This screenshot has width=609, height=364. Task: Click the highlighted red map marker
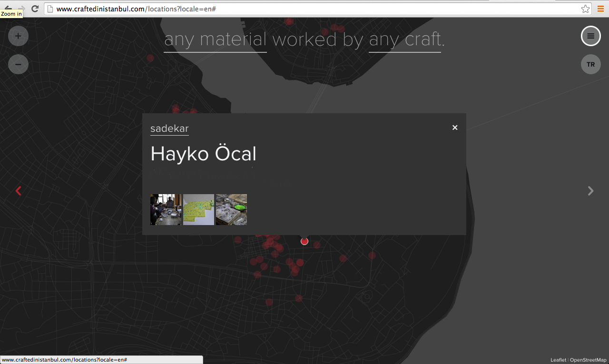(304, 241)
